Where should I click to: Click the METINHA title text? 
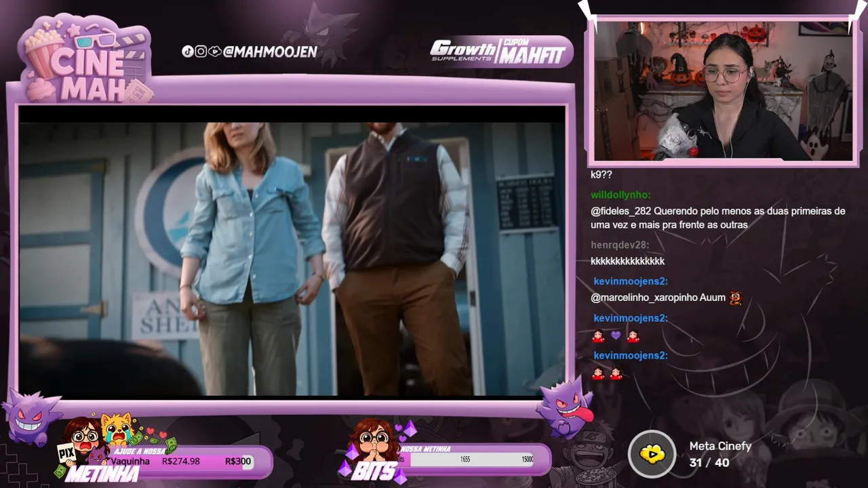click(x=102, y=474)
